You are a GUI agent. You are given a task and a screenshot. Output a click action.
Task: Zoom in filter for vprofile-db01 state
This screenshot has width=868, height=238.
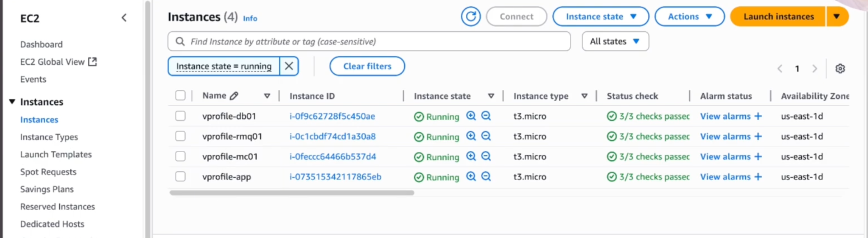click(471, 116)
